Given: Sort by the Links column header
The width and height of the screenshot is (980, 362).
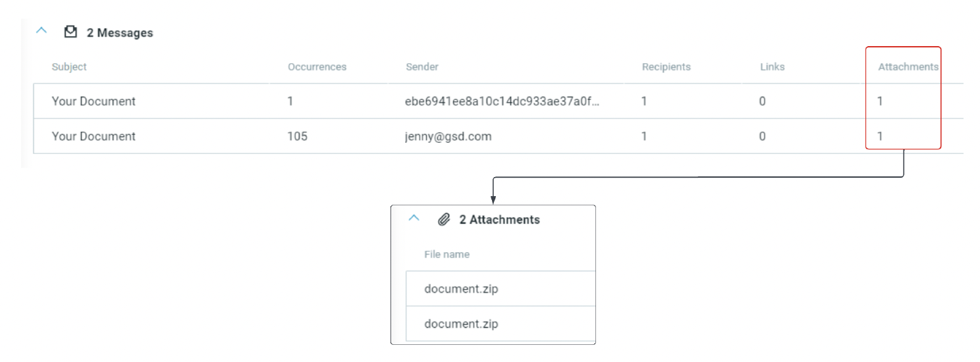Looking at the screenshot, I should tap(772, 67).
